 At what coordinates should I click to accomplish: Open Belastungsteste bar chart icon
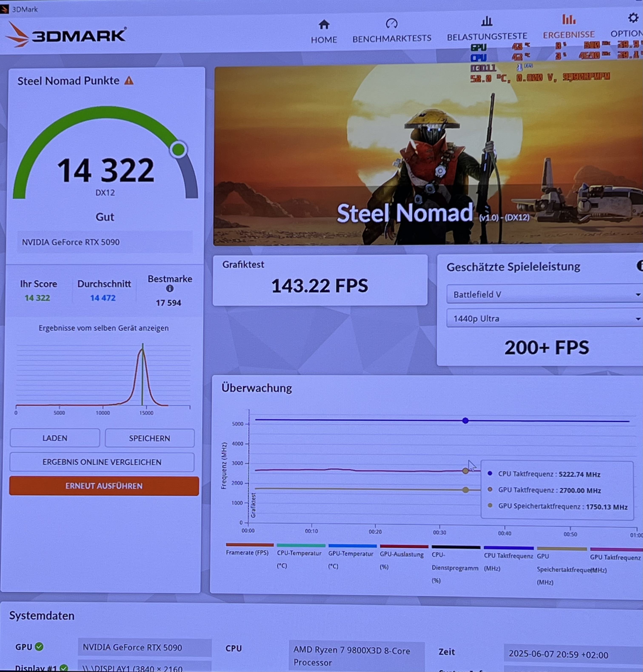[x=487, y=21]
